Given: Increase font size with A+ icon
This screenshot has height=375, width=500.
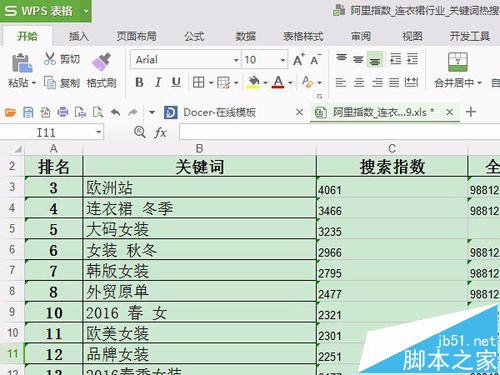Looking at the screenshot, I should 299,60.
